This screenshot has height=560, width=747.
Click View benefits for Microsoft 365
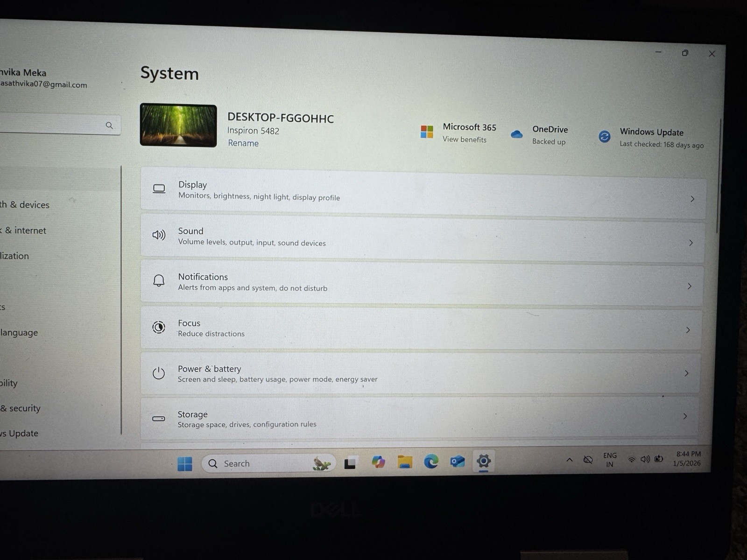[x=465, y=139]
